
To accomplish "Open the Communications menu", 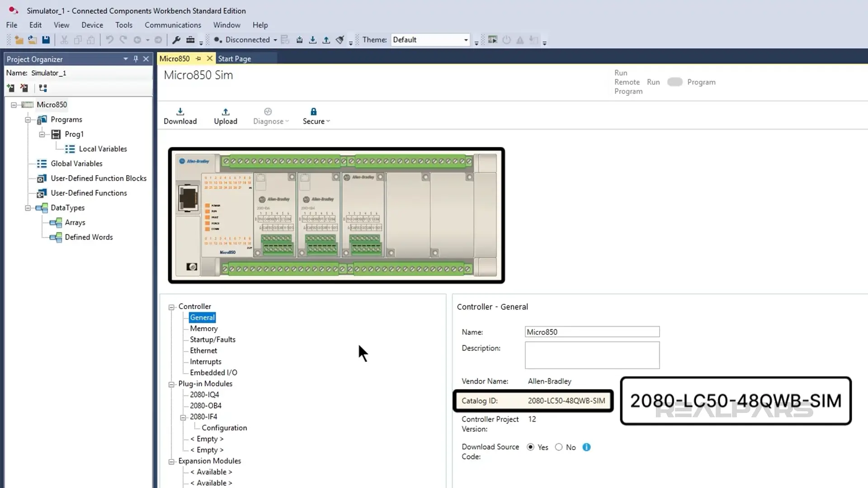I will pos(173,25).
